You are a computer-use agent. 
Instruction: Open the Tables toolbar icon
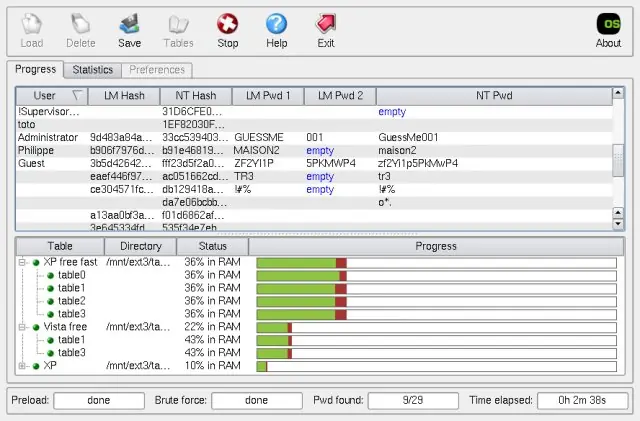178,24
